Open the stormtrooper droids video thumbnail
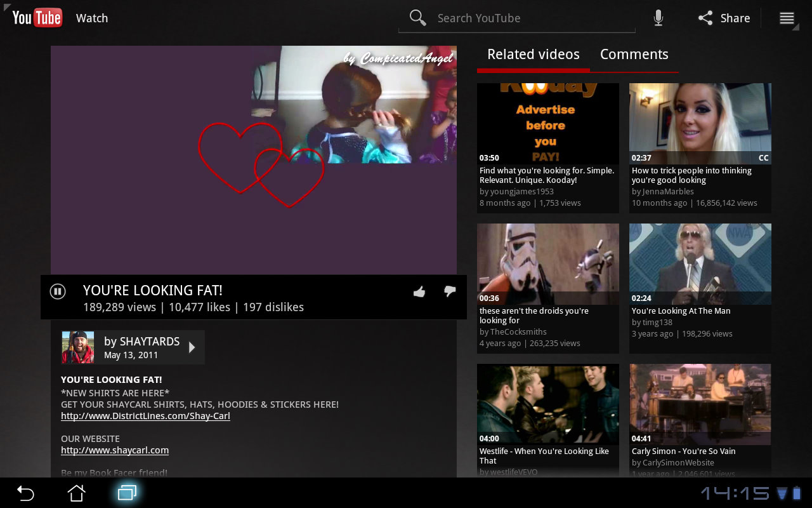 [548, 264]
